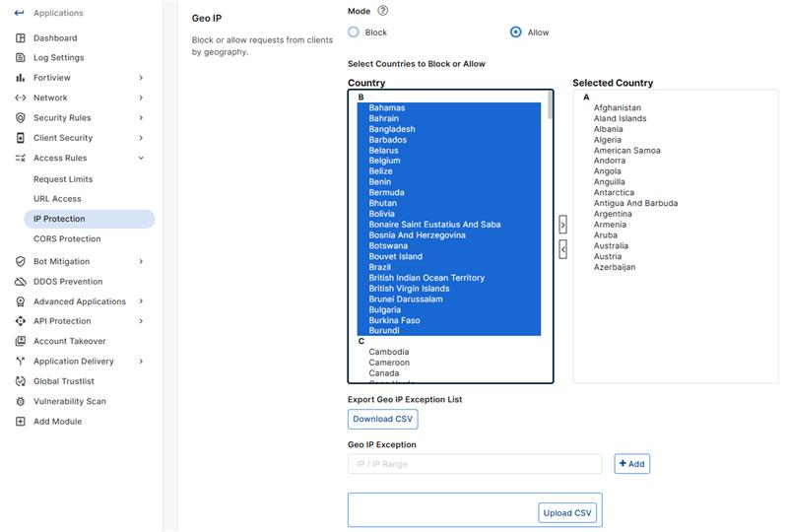Select Cameroon in the Country list
The width and height of the screenshot is (788, 532).
389,363
